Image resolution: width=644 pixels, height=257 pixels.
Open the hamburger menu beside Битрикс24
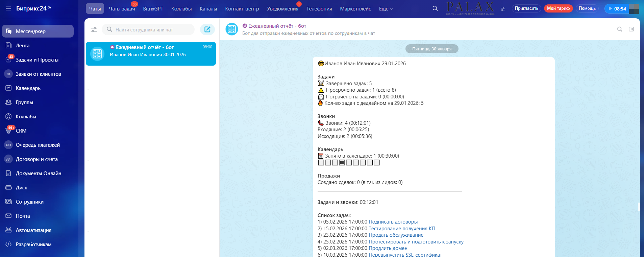point(8,8)
